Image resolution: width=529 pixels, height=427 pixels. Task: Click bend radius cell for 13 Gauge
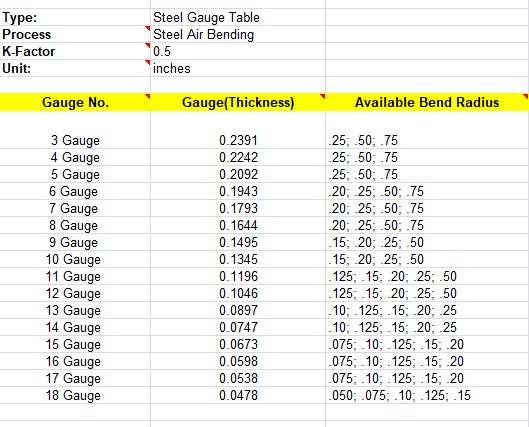427,310
